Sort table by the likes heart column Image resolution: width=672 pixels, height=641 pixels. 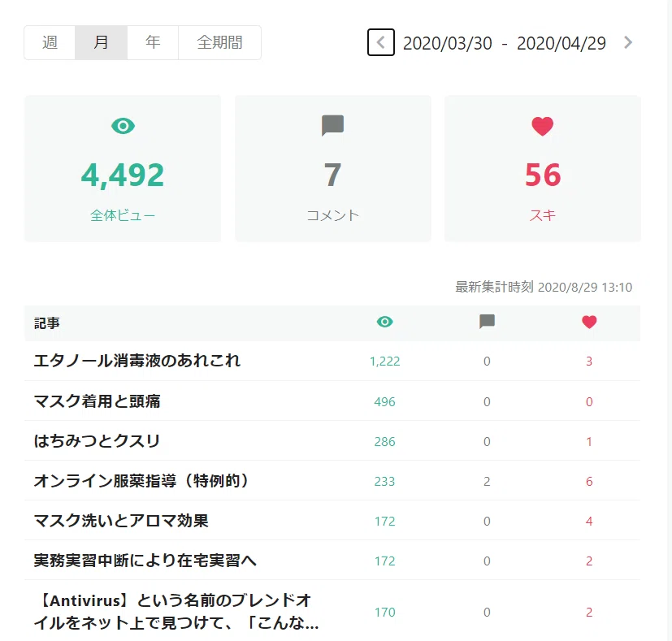click(589, 322)
